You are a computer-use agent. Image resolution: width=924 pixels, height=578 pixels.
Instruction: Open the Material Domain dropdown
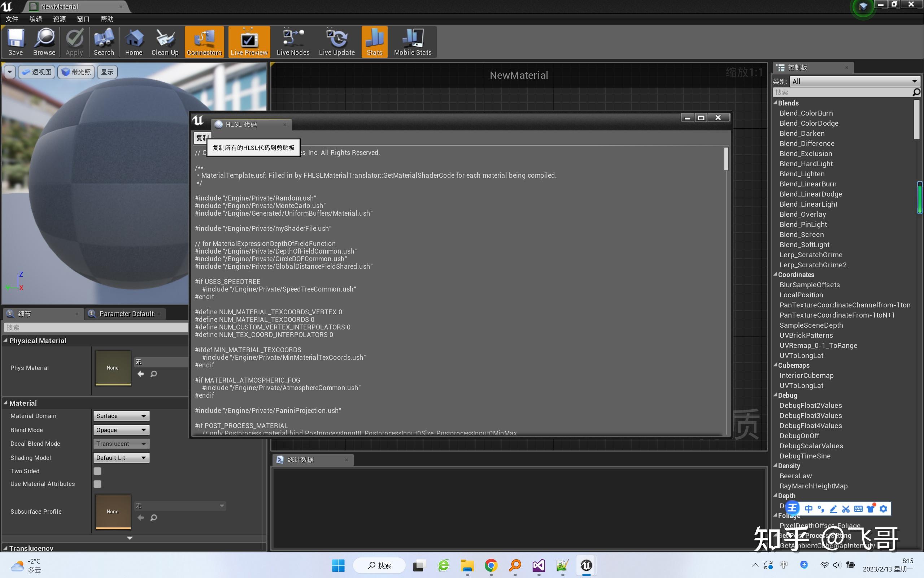121,416
